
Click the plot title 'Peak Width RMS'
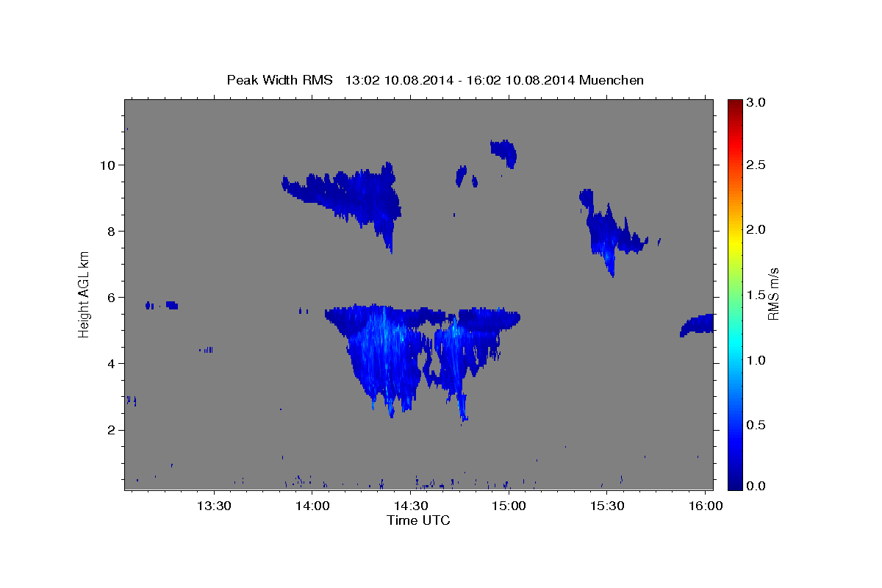click(280, 80)
